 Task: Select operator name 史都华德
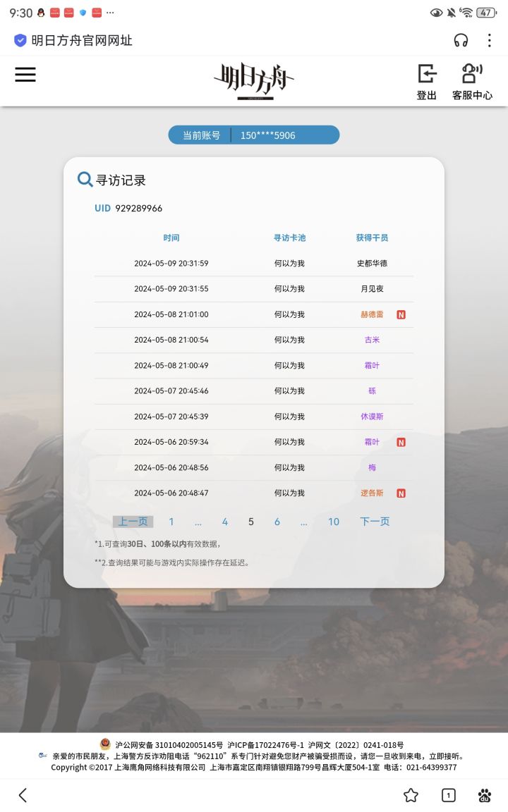pos(372,263)
